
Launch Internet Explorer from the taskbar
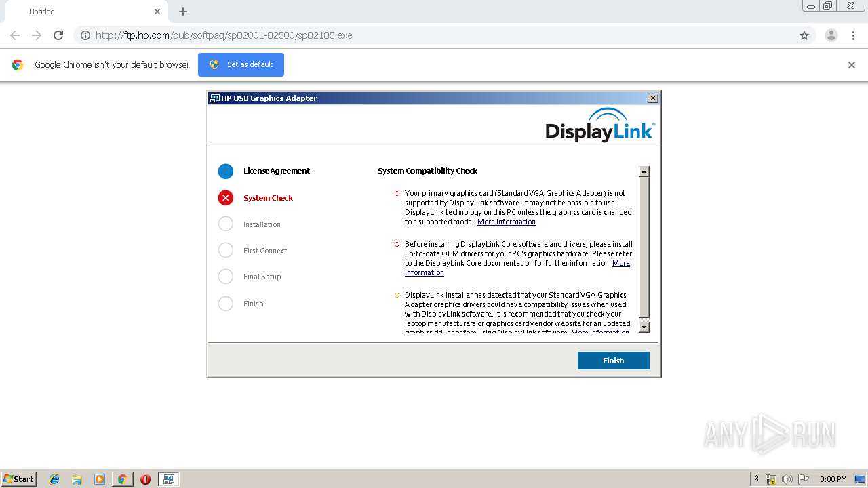pyautogui.click(x=54, y=479)
